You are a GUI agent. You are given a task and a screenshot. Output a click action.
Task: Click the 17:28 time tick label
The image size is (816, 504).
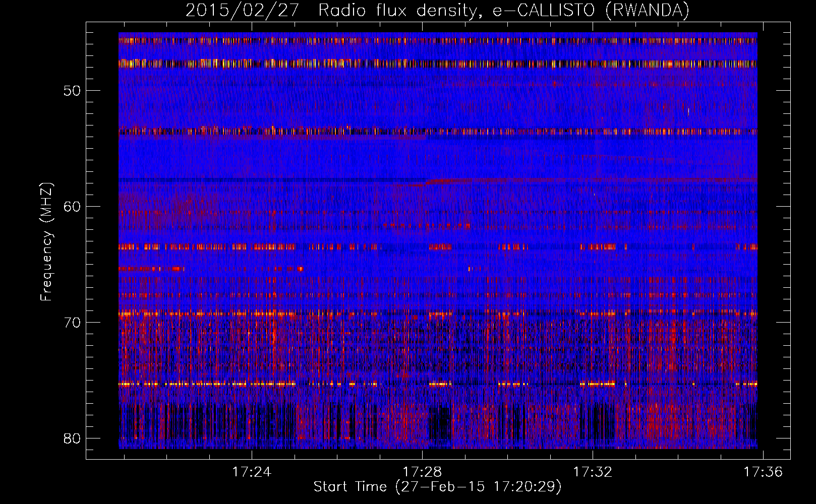coord(422,472)
